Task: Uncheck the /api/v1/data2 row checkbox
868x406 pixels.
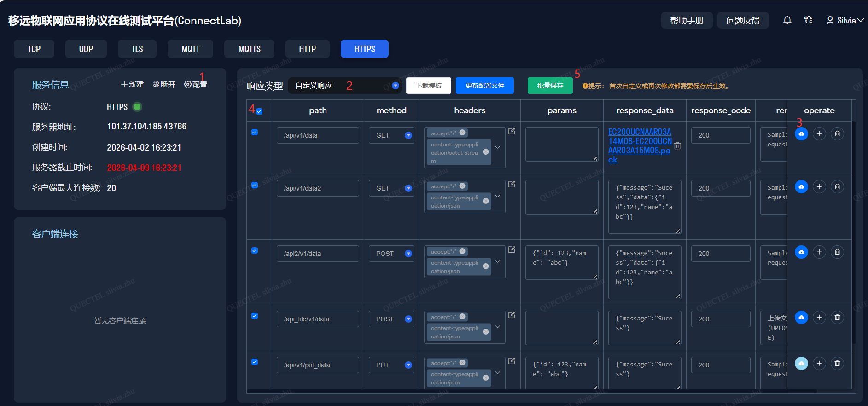Action: (x=255, y=185)
